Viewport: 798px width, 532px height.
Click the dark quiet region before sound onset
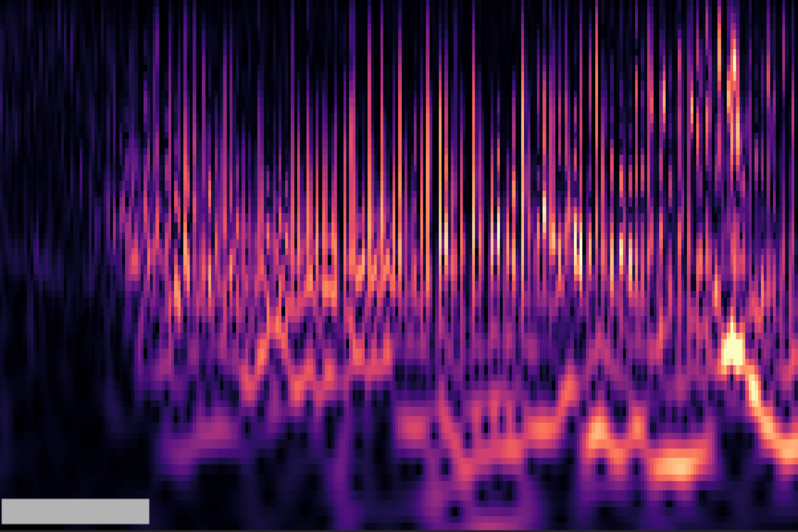[53, 372]
